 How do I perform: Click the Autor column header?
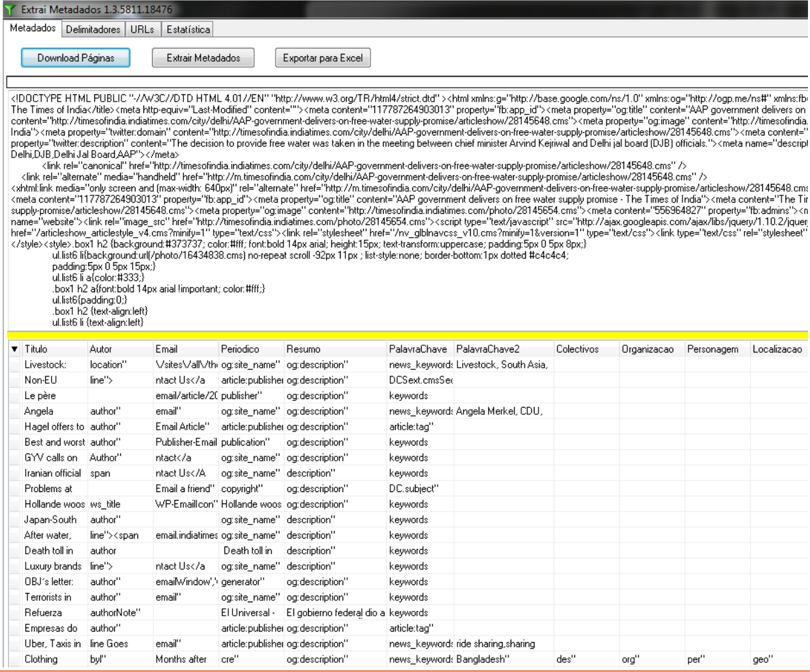[x=120, y=349]
